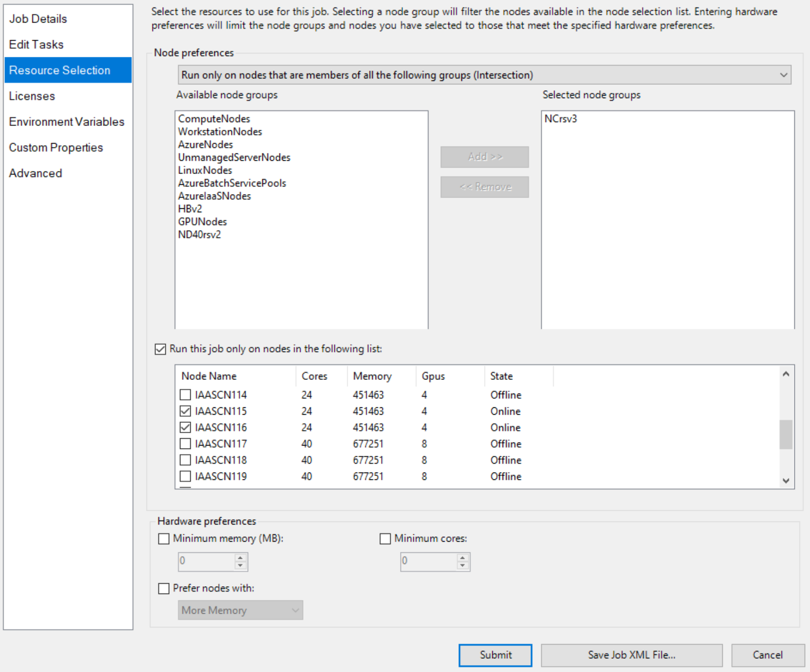Increase minimum memory with up spinner

point(240,557)
